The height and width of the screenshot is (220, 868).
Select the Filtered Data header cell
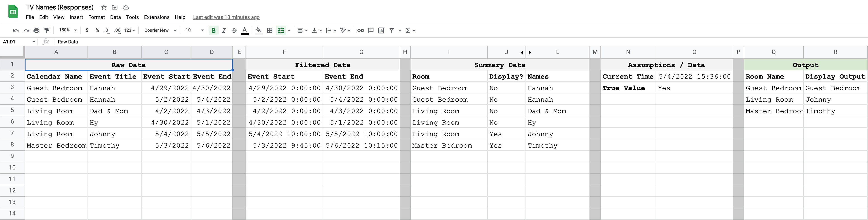[323, 65]
